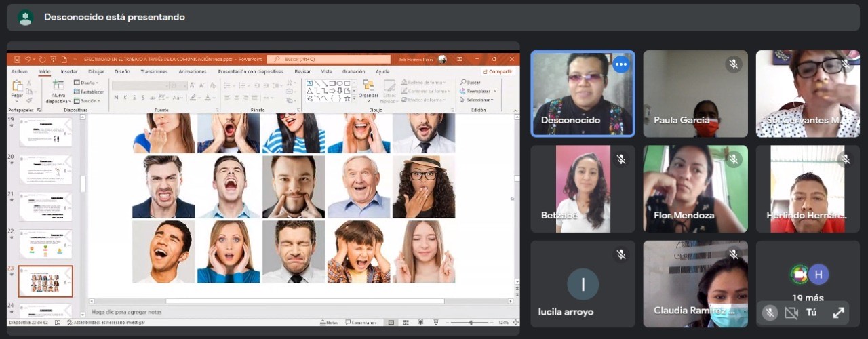Image resolution: width=868 pixels, height=339 pixels.
Task: Toggle your microphone in the self-view tile
Action: click(x=769, y=313)
